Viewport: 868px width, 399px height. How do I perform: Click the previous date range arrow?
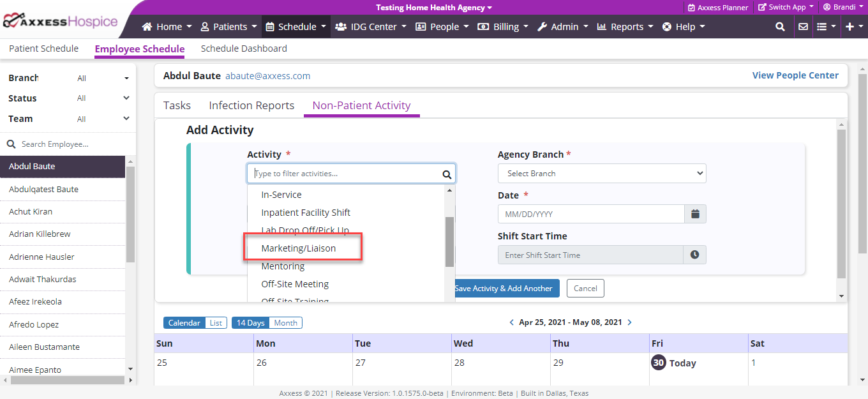tap(512, 322)
